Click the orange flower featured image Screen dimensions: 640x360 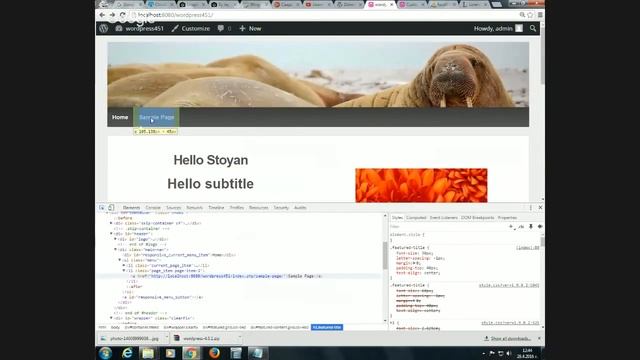pyautogui.click(x=421, y=185)
